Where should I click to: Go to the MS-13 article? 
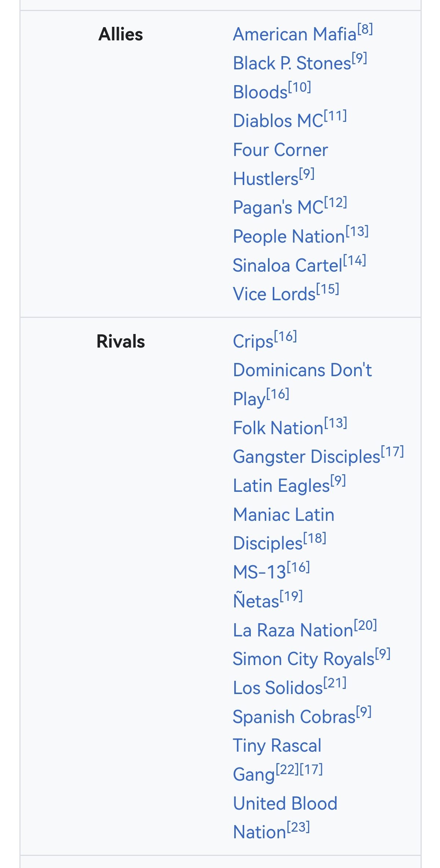pyautogui.click(x=260, y=572)
